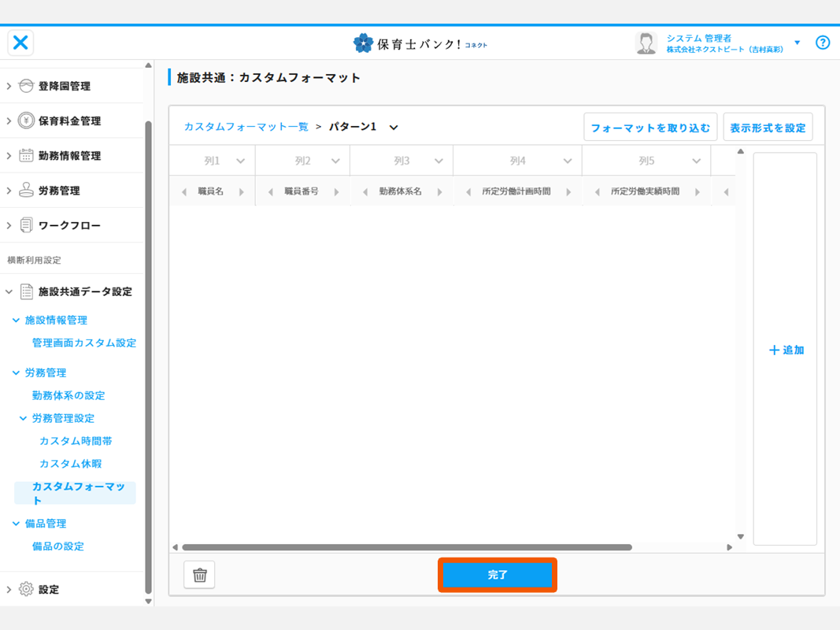
Task: Click the 完了 button
Action: pos(498,575)
